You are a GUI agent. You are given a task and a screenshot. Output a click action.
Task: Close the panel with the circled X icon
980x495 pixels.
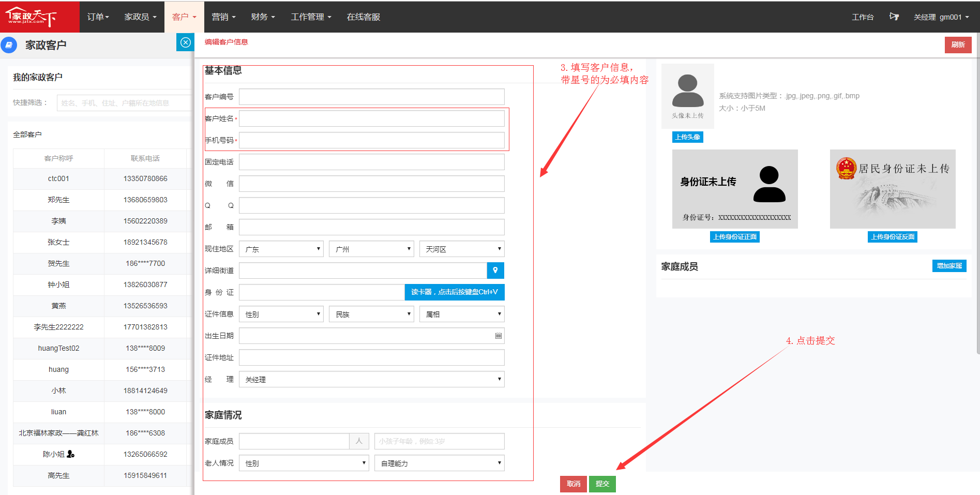[x=185, y=42]
